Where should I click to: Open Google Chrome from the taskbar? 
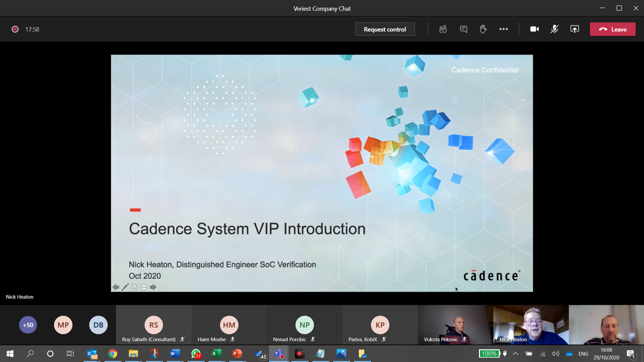[113, 353]
